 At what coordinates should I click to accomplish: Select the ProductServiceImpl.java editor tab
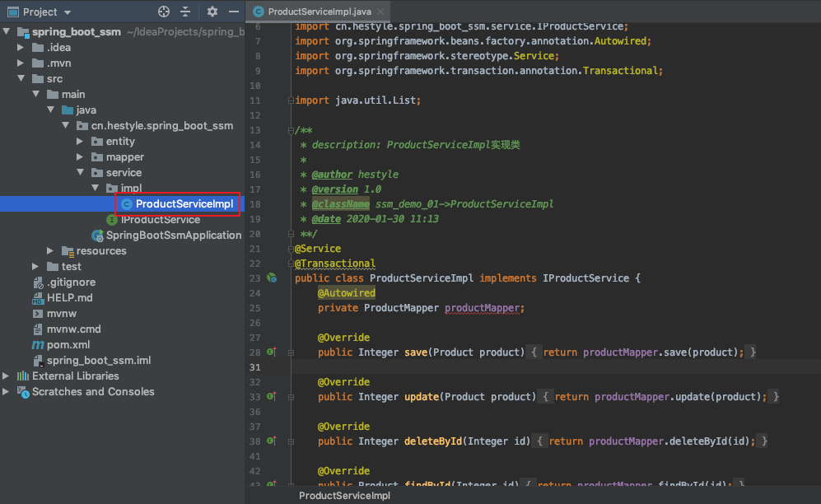point(320,12)
